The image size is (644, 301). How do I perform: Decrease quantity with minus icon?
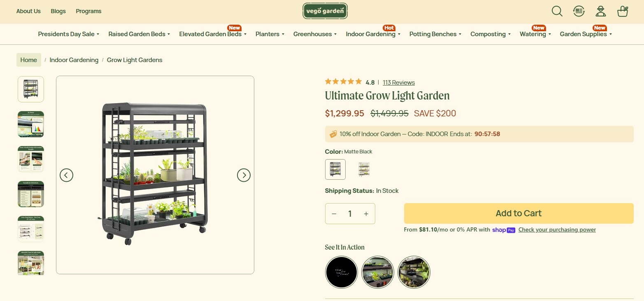click(334, 214)
